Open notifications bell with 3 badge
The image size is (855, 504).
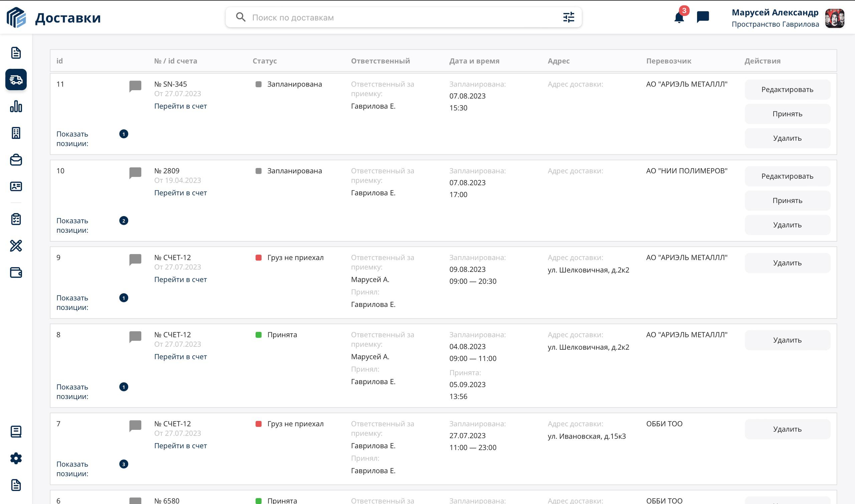[679, 17]
